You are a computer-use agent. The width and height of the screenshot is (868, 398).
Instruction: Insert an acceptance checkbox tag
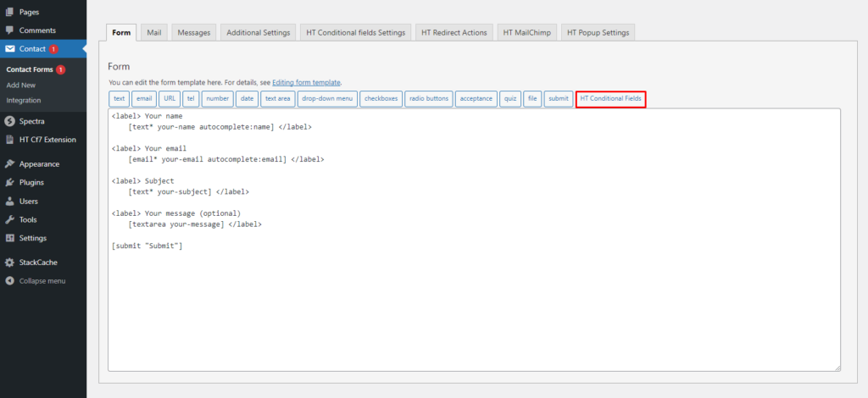click(476, 98)
